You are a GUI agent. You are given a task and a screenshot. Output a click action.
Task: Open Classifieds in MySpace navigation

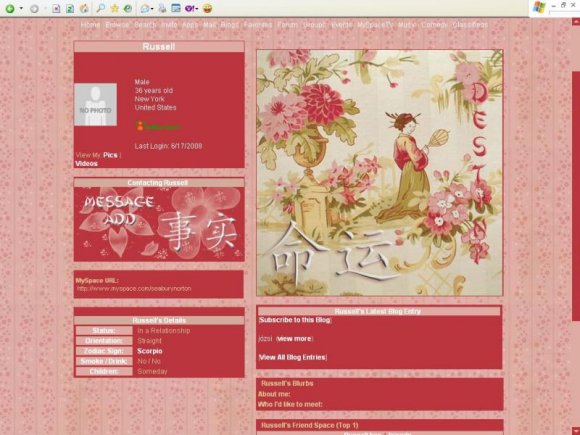(470, 25)
